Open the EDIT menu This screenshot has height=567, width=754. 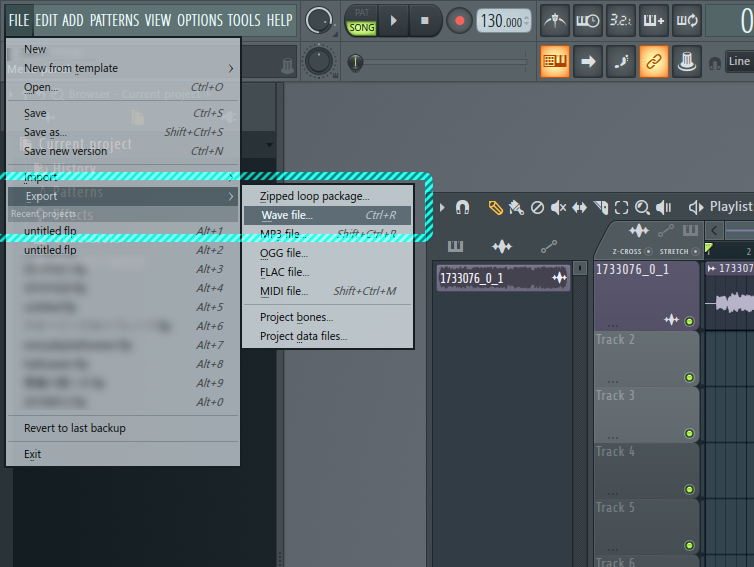coord(47,20)
